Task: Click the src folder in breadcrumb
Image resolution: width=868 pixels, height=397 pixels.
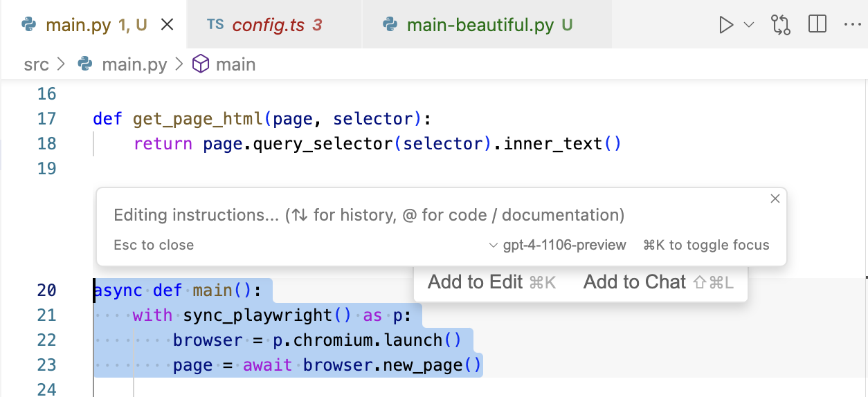Action: click(37, 65)
